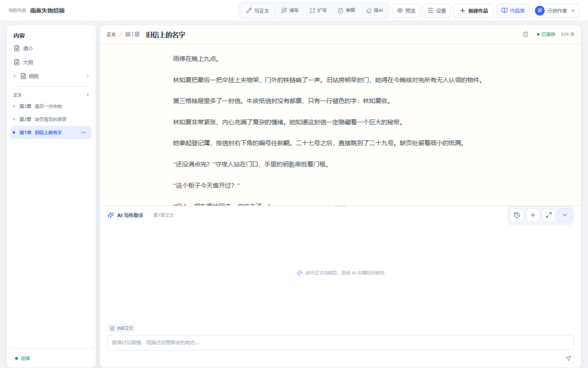Open the 大纲 outline document
Image resolution: width=588 pixels, height=368 pixels.
pyautogui.click(x=51, y=62)
